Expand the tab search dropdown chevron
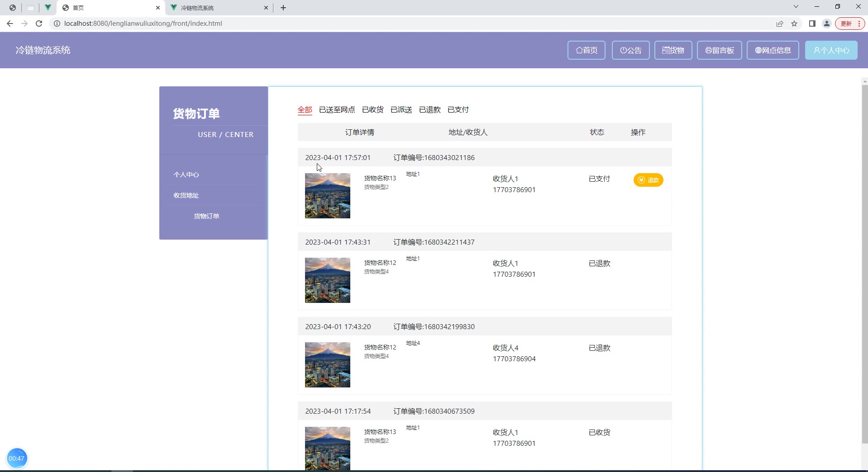Image resolution: width=868 pixels, height=472 pixels. (x=796, y=7)
